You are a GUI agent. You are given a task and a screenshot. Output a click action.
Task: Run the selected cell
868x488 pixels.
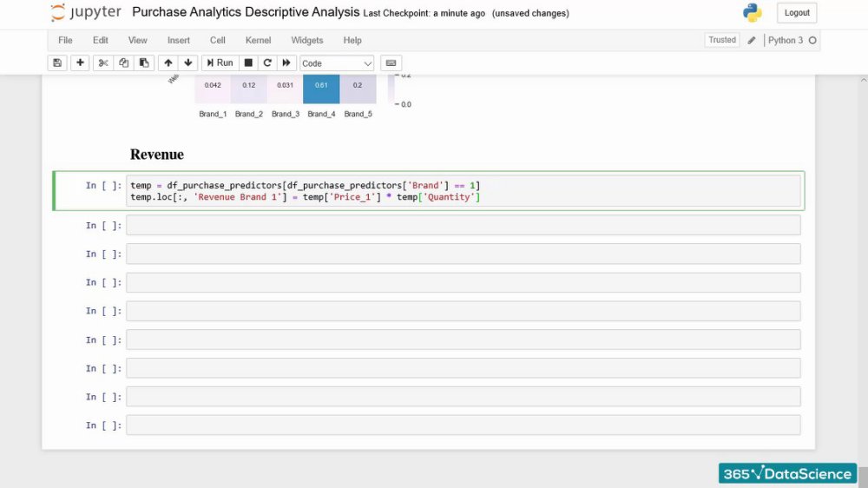click(x=220, y=63)
